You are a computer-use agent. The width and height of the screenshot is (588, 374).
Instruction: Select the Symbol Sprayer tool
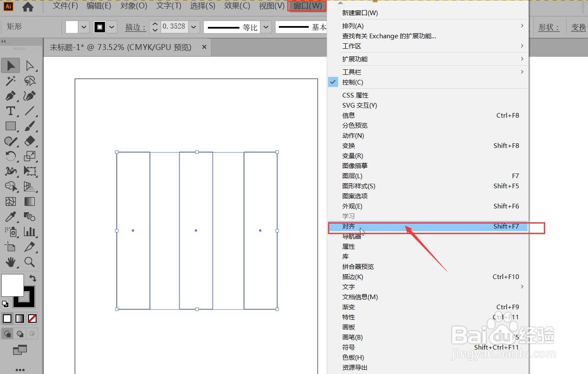(10, 232)
